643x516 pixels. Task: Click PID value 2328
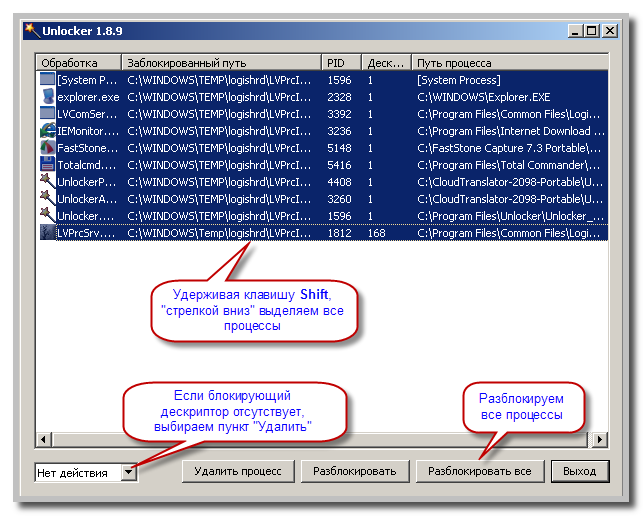point(339,97)
